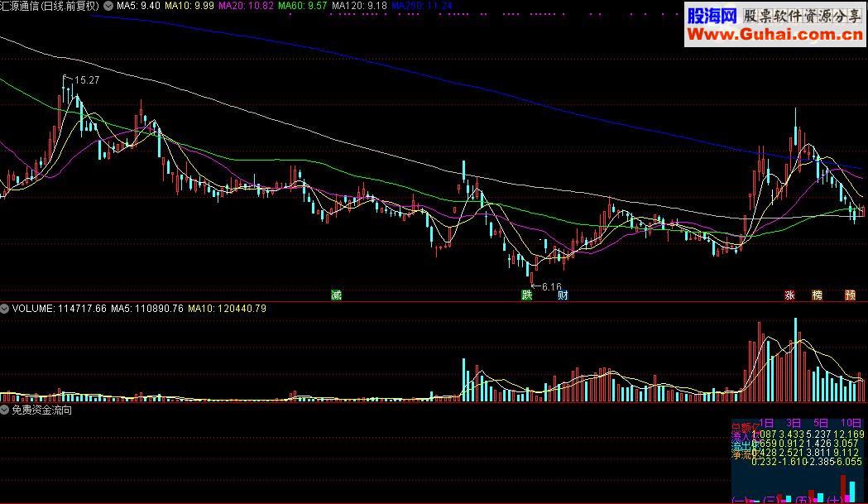
Task: Click the 涨 event marker icon
Action: [790, 295]
